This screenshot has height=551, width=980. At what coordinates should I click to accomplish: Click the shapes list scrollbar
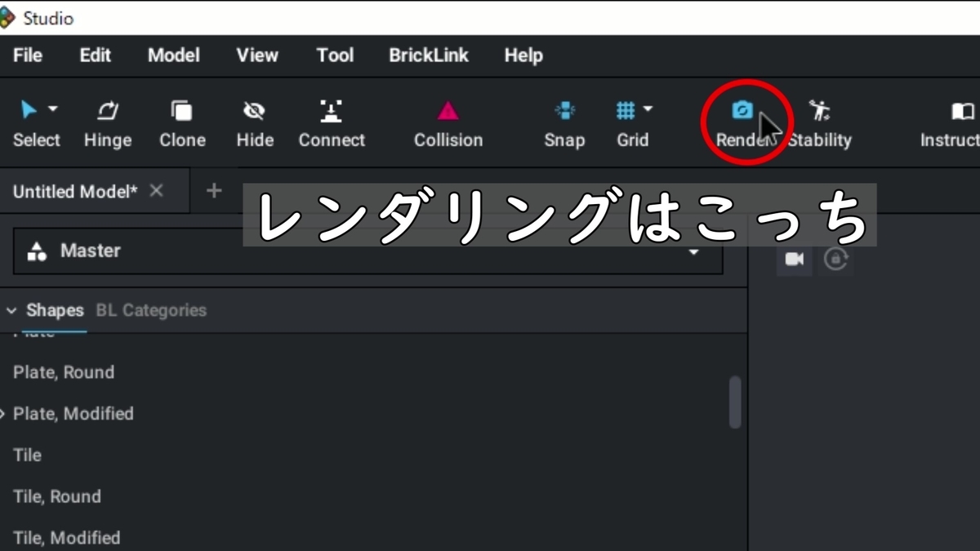[x=735, y=402]
